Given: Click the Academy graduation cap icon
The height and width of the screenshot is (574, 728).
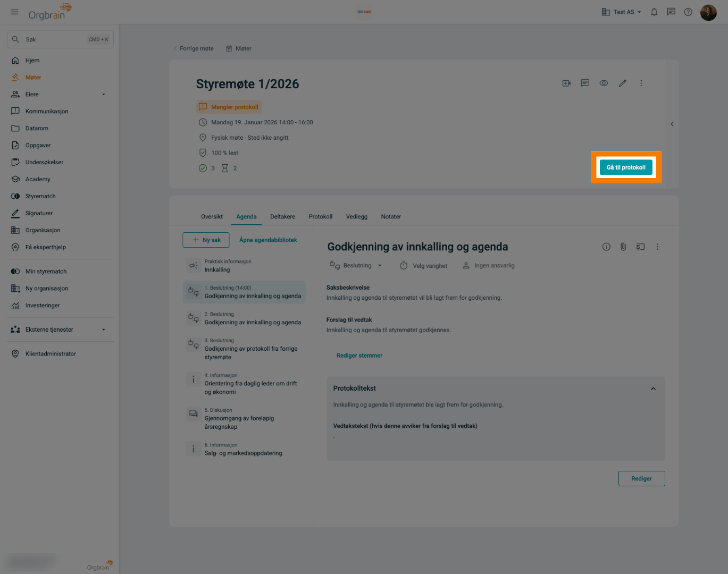Looking at the screenshot, I should (15, 180).
